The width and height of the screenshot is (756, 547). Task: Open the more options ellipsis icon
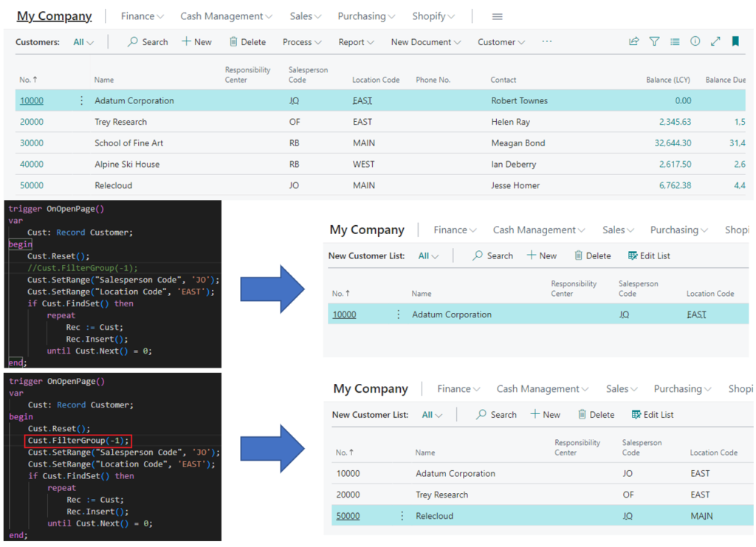coord(546,42)
